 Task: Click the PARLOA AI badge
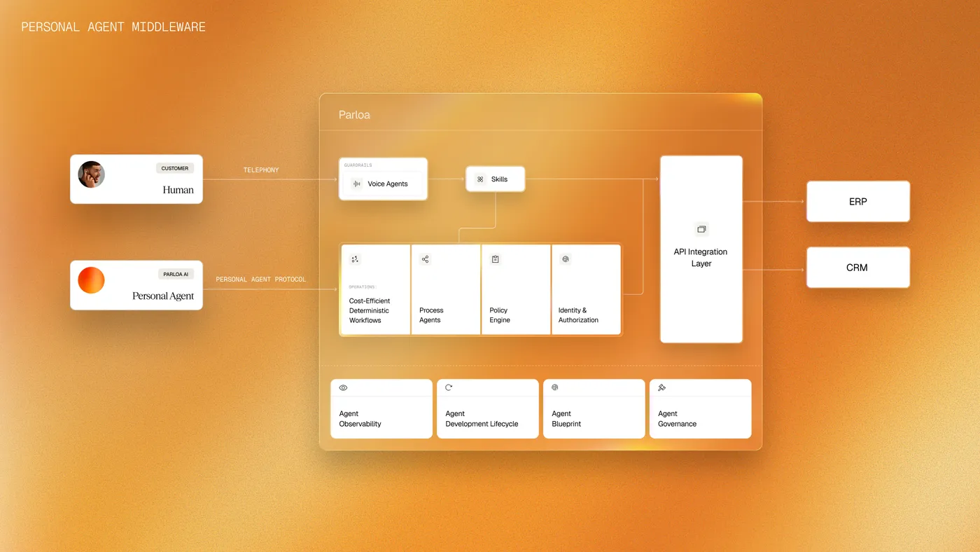coord(175,274)
